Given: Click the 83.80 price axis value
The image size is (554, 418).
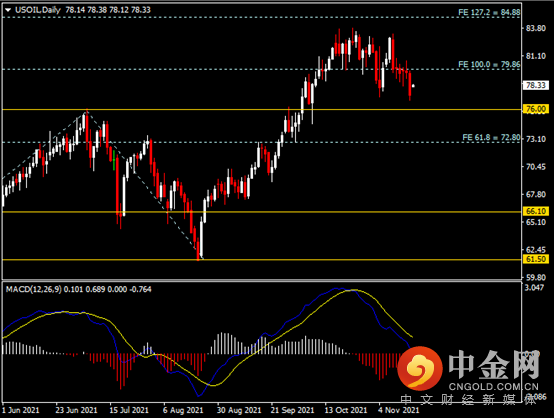Looking at the screenshot, I should (536, 28).
